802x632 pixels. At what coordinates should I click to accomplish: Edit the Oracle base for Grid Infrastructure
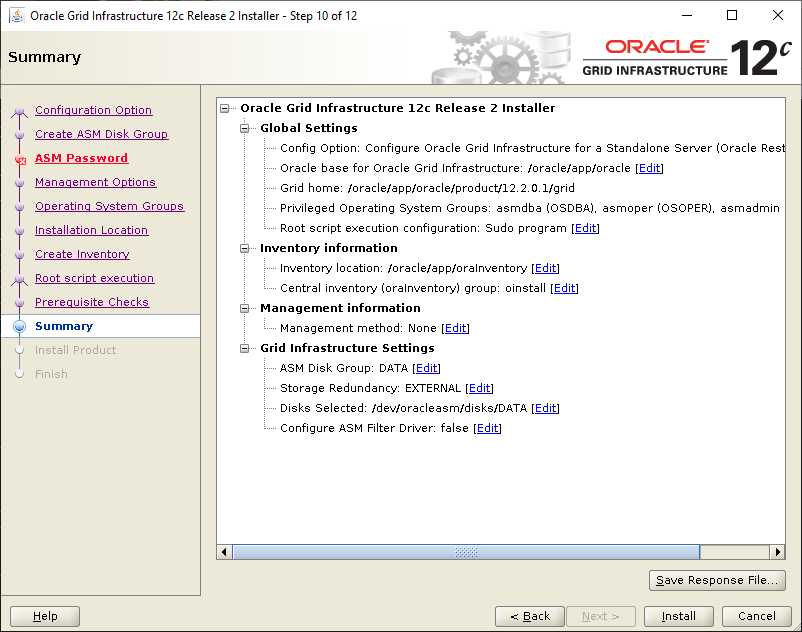[x=649, y=168]
